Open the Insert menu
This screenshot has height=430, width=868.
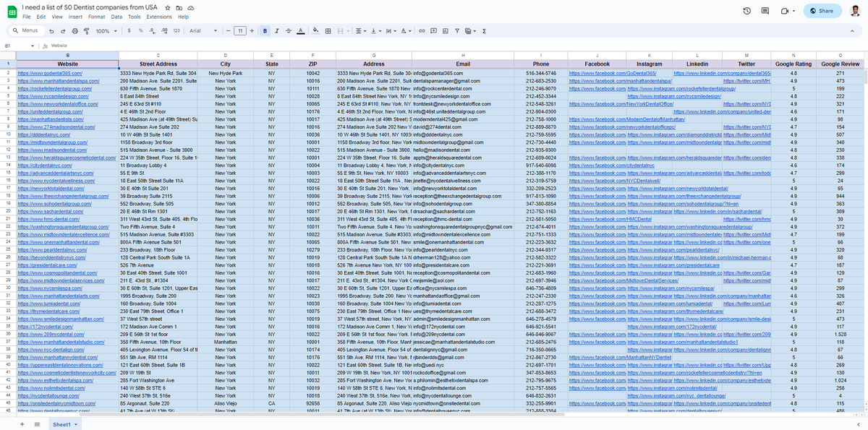[x=76, y=17]
